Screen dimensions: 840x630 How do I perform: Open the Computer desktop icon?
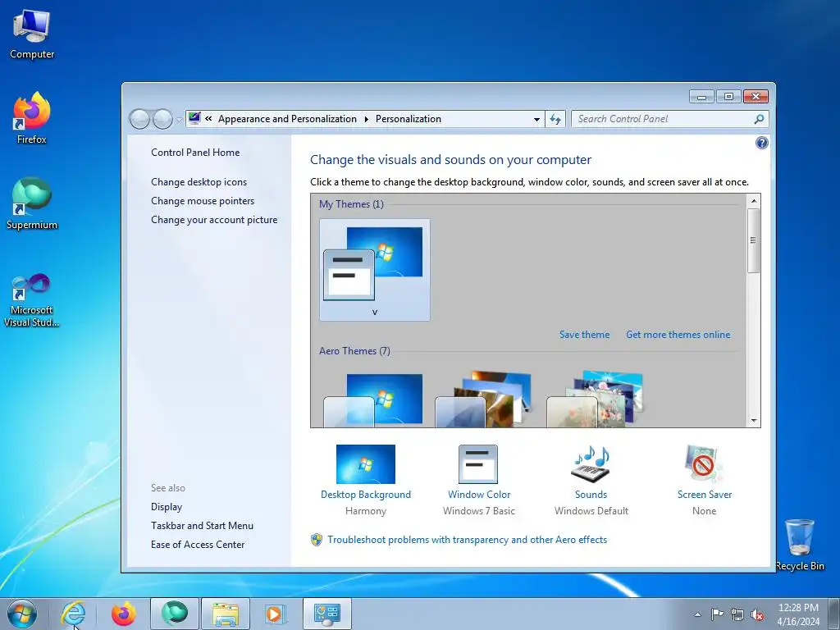[x=32, y=34]
